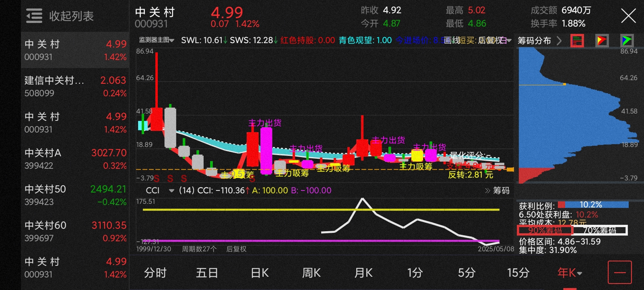Click the start date 1999/12/30 label
Screen dimensions: 644x290
click(153, 249)
